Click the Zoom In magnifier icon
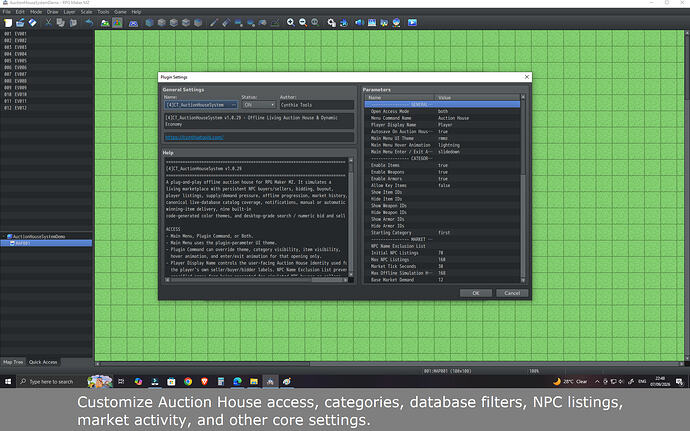Screen dimensions: 690x431 (x=290, y=22)
